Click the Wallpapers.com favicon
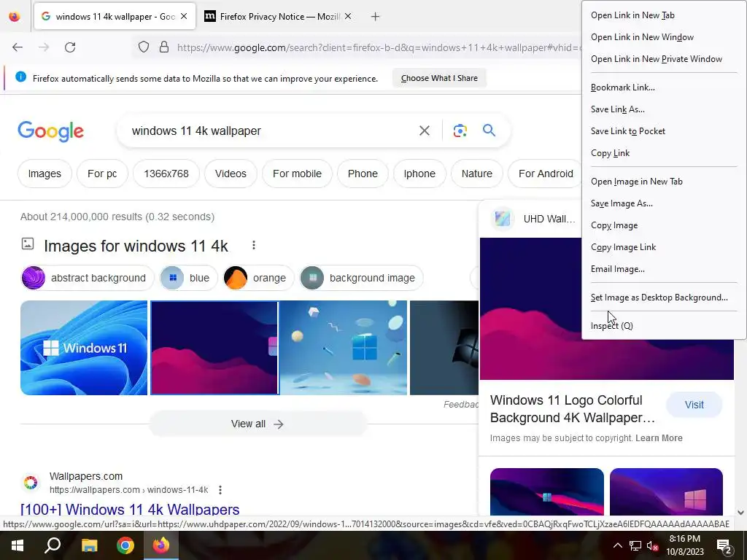Screen dimensions: 747x560 click(x=31, y=483)
